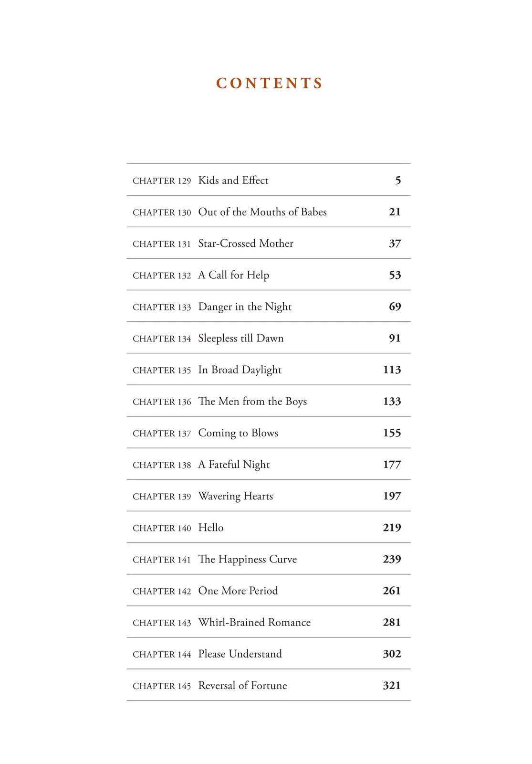Select Chapter 131 Star-Crossed Mother

point(269,243)
